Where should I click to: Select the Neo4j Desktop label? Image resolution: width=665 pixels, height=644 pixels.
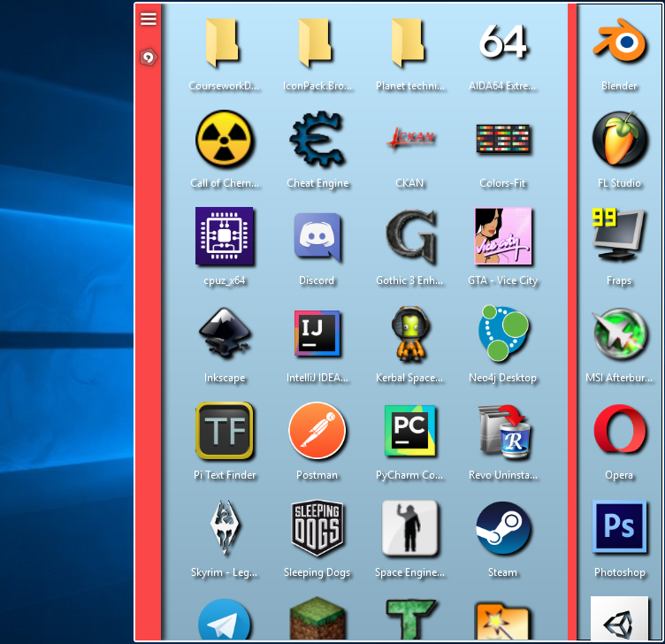click(x=502, y=378)
